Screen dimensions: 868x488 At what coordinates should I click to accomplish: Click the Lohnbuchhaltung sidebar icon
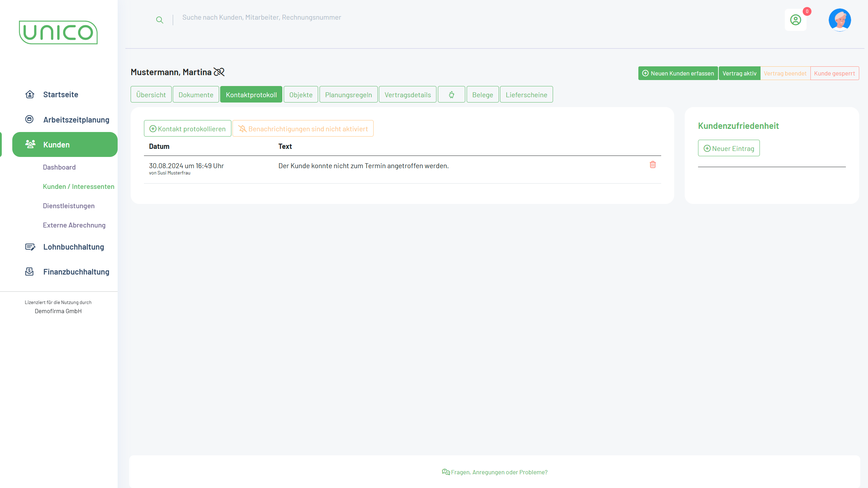point(30,247)
